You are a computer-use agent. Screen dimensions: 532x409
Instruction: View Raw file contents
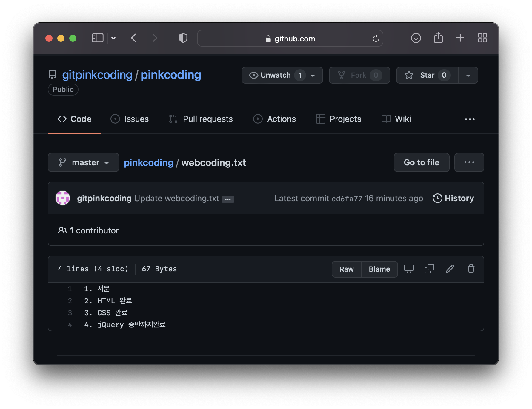(x=347, y=269)
